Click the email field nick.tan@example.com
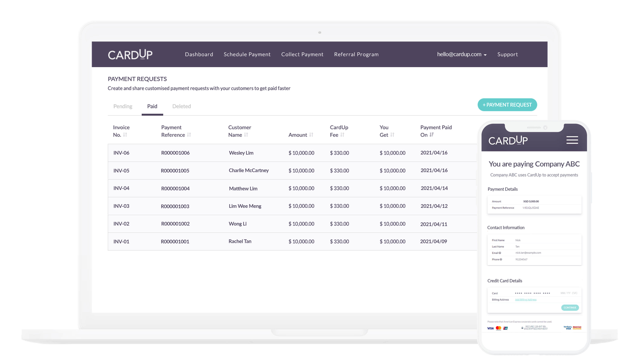This screenshot has width=642, height=364. (x=528, y=253)
